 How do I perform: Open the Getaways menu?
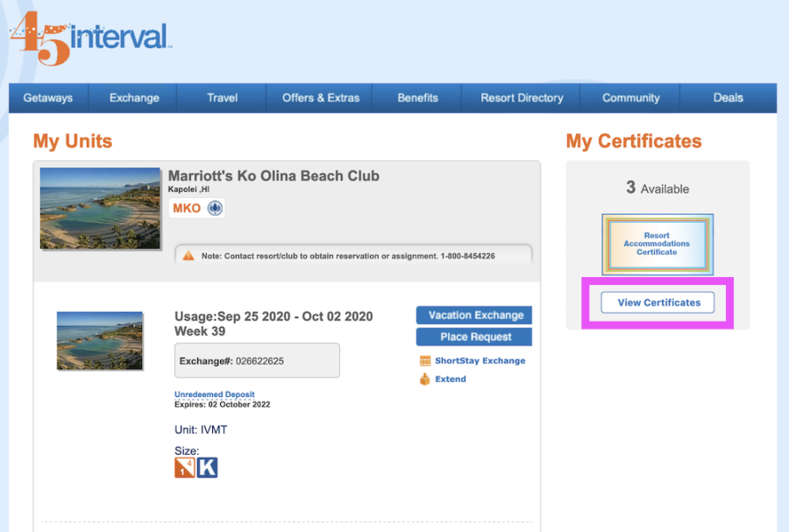48,98
